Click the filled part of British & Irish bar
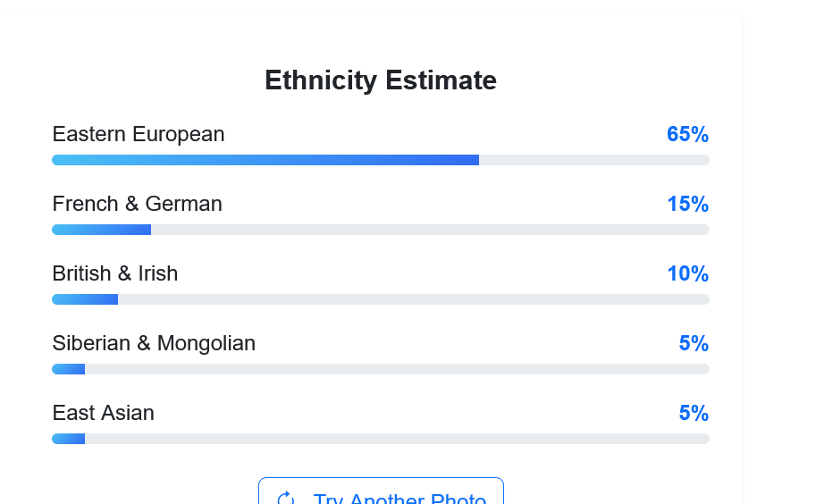The image size is (816, 504). tap(85, 299)
